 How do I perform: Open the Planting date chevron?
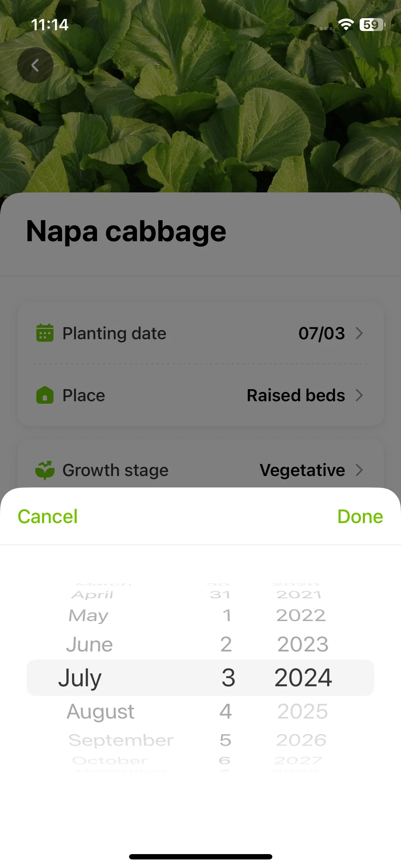(x=359, y=333)
